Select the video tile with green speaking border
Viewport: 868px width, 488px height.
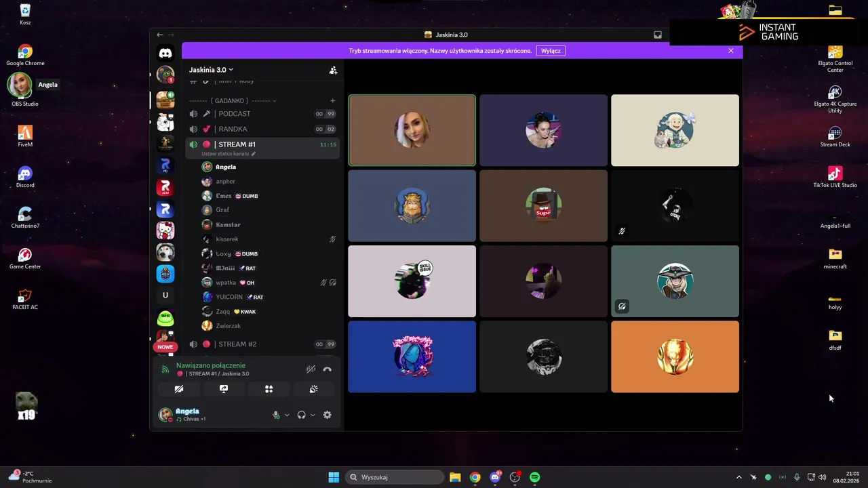click(x=412, y=130)
